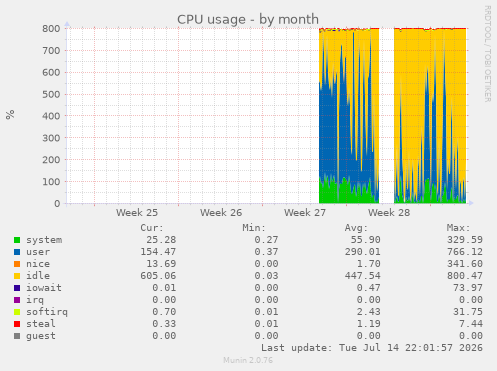The height and width of the screenshot is (371, 497).
Task: Click the softirq average value 2.43
Action: coord(369,312)
